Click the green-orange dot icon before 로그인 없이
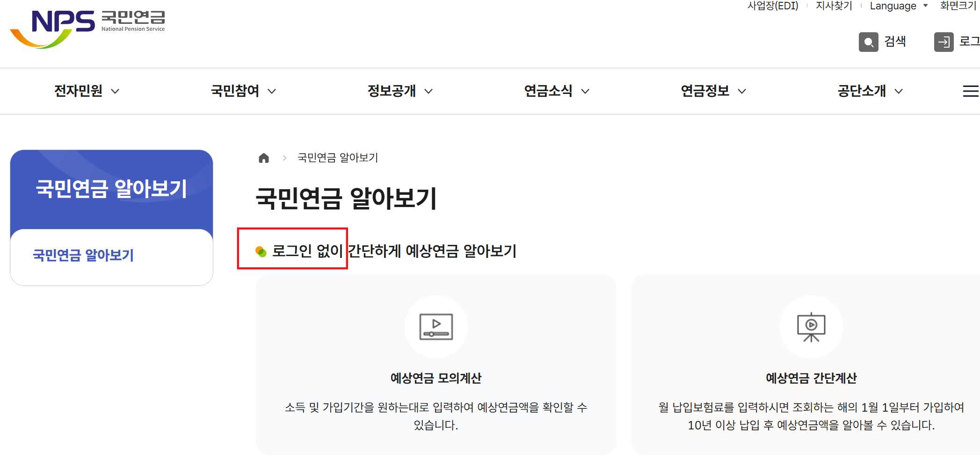This screenshot has width=980, height=457. [x=261, y=252]
